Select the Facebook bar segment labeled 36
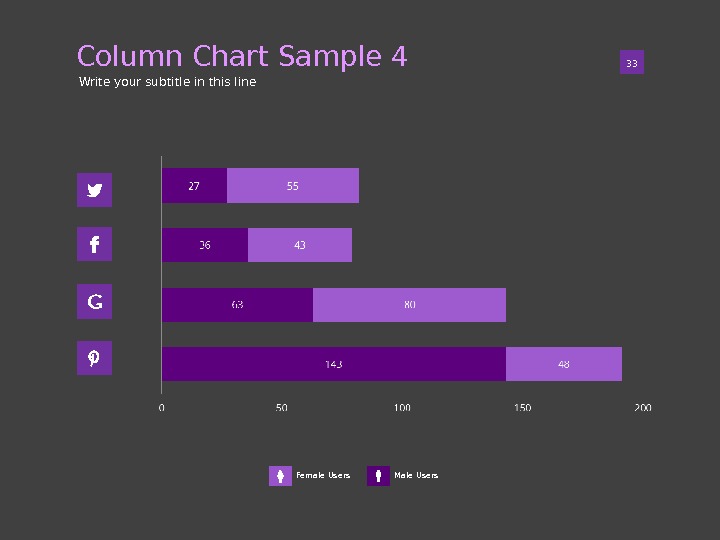This screenshot has height=540, width=720. [x=205, y=245]
